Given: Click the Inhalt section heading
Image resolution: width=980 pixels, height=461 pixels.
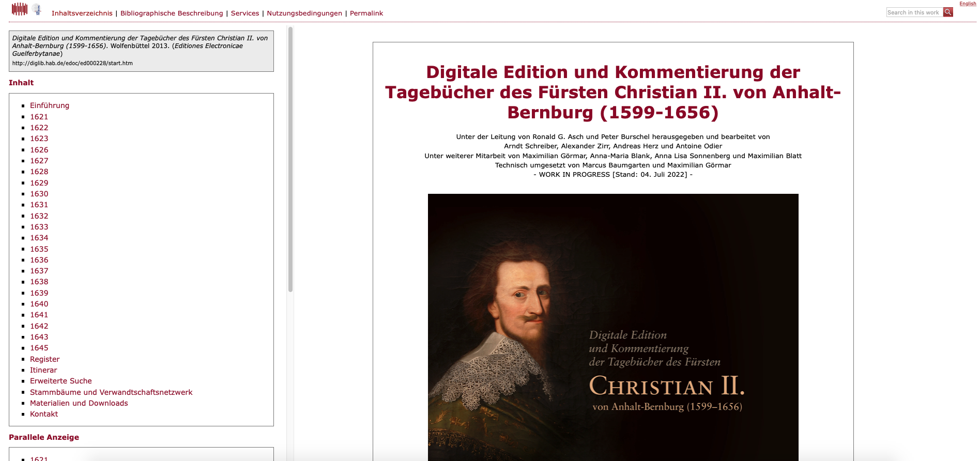Looking at the screenshot, I should click(x=21, y=83).
